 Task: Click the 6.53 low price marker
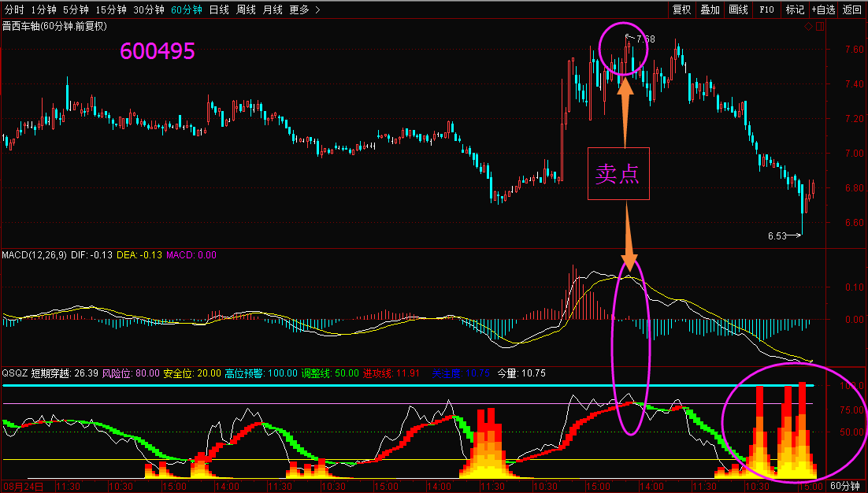pos(777,235)
